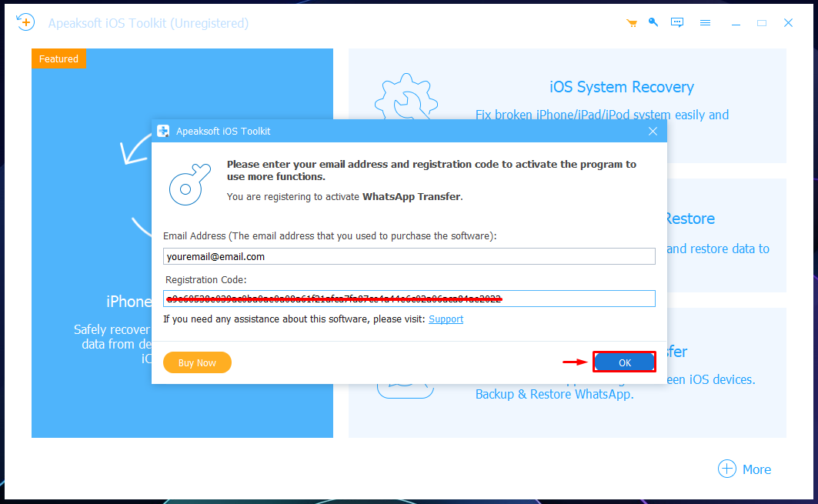818x504 pixels.
Task: Select iOS System Recovery title
Action: (x=621, y=87)
